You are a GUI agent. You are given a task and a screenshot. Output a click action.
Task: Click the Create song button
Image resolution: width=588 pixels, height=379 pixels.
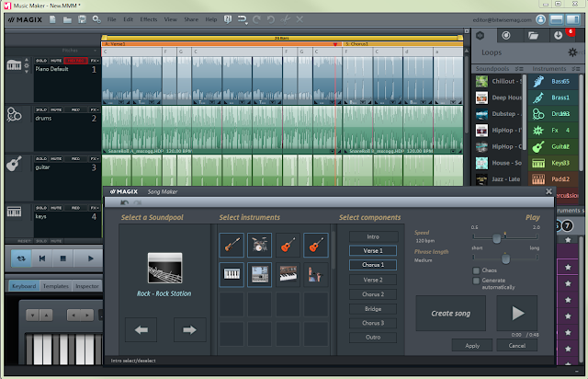449,314
